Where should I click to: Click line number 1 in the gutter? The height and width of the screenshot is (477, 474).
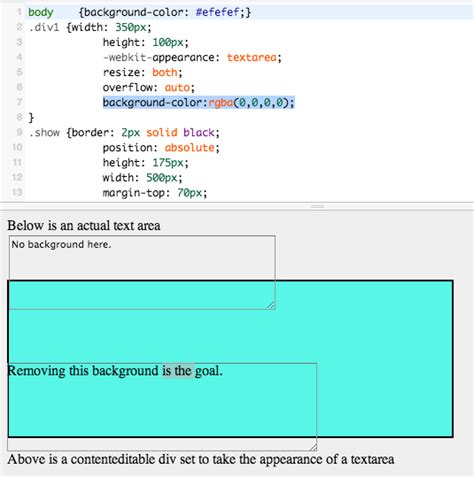pyautogui.click(x=19, y=12)
